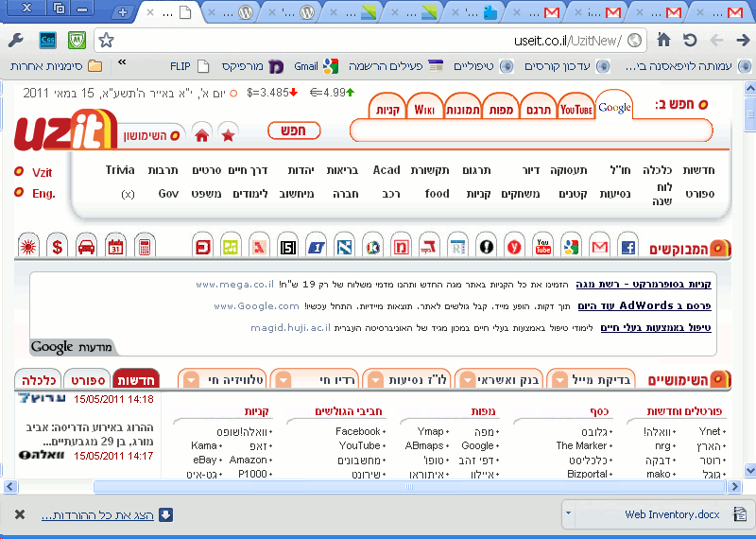Open the Google shortcut icon in popular row
Screen dimensions: 756x539
point(571,247)
